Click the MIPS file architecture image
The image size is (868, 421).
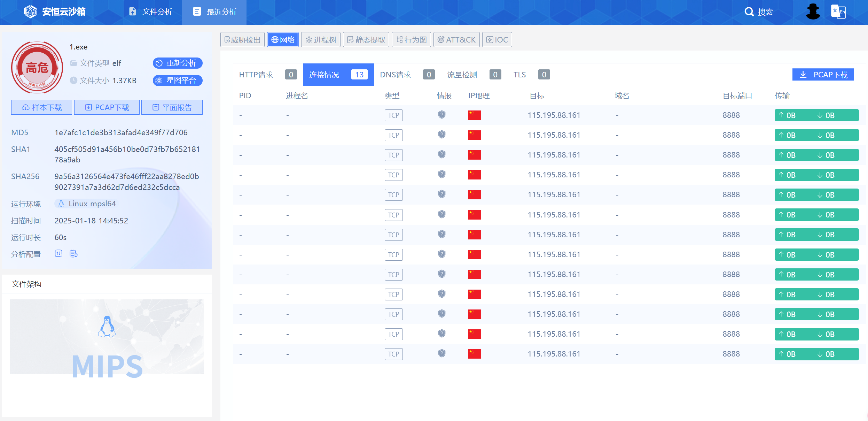pos(107,337)
